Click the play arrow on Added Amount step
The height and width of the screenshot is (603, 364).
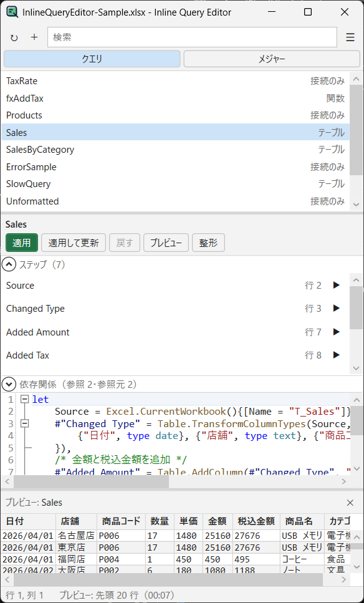point(337,332)
